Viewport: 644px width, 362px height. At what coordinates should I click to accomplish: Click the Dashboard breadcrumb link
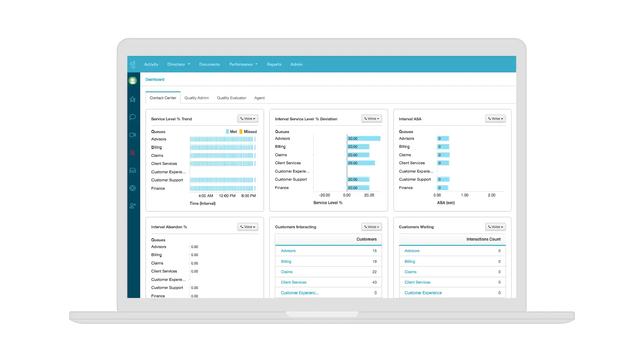[155, 79]
